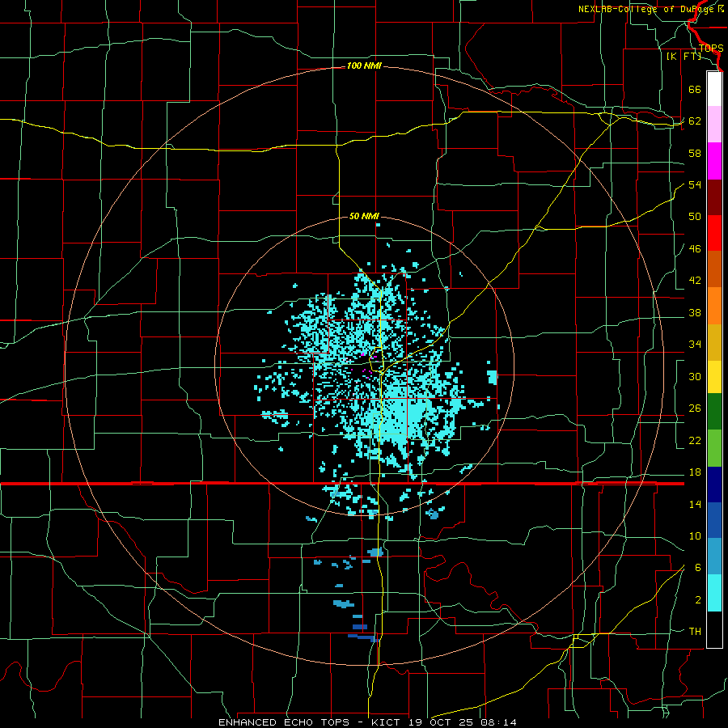Click the '50 NMI' range ring label

364,216
